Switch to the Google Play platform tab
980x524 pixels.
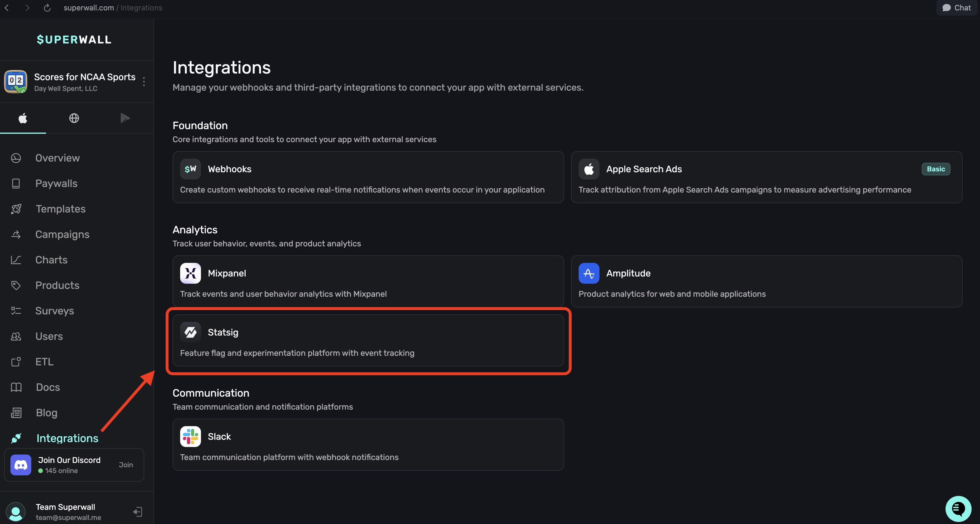coord(125,118)
